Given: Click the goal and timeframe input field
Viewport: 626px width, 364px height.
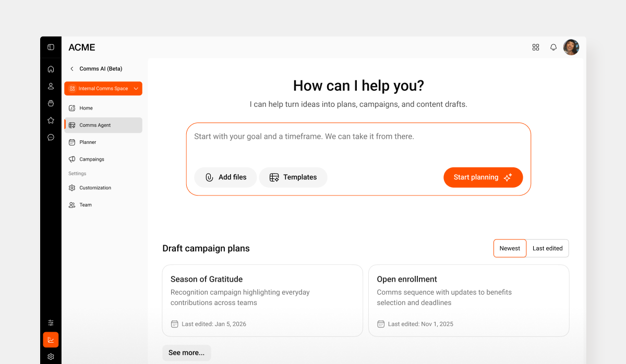Looking at the screenshot, I should point(358,136).
